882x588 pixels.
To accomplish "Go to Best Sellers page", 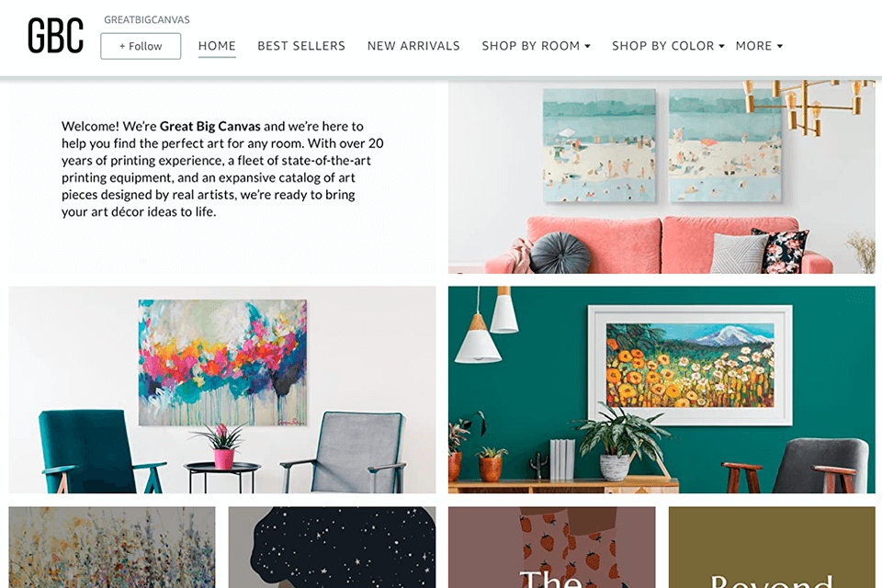I will [x=301, y=46].
